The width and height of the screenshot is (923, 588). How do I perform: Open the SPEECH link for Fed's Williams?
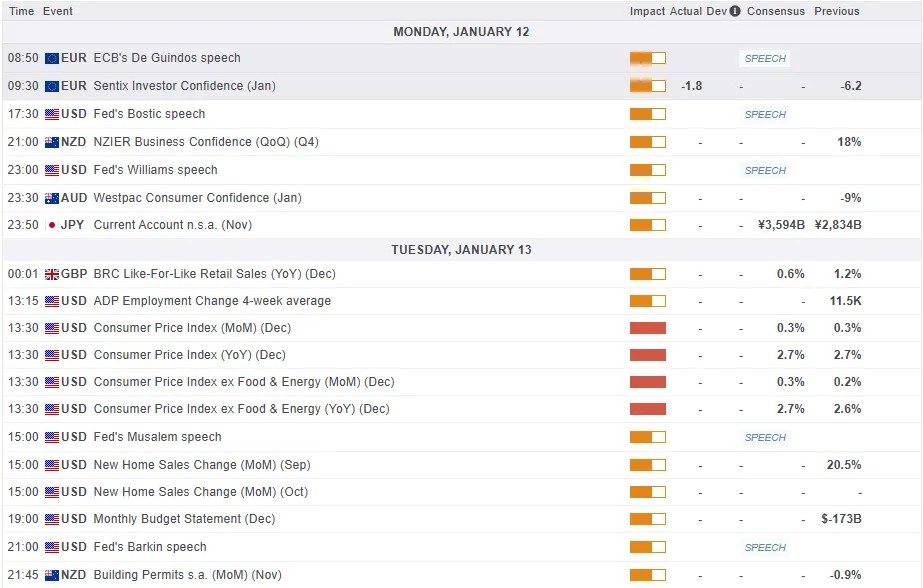[764, 169]
